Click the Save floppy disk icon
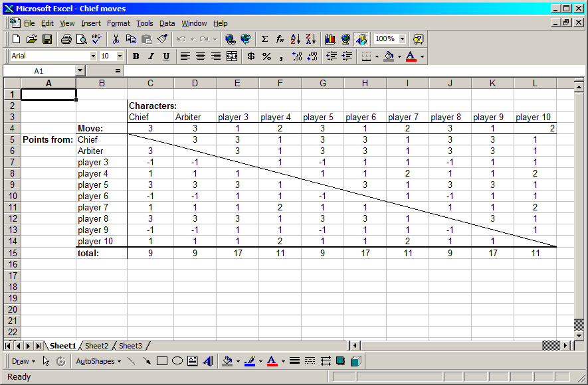Viewport: 588px width, 385px height. click(x=47, y=39)
